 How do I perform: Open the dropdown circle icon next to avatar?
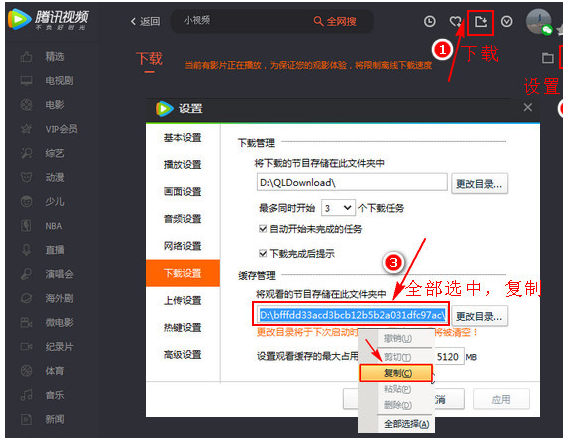(507, 22)
